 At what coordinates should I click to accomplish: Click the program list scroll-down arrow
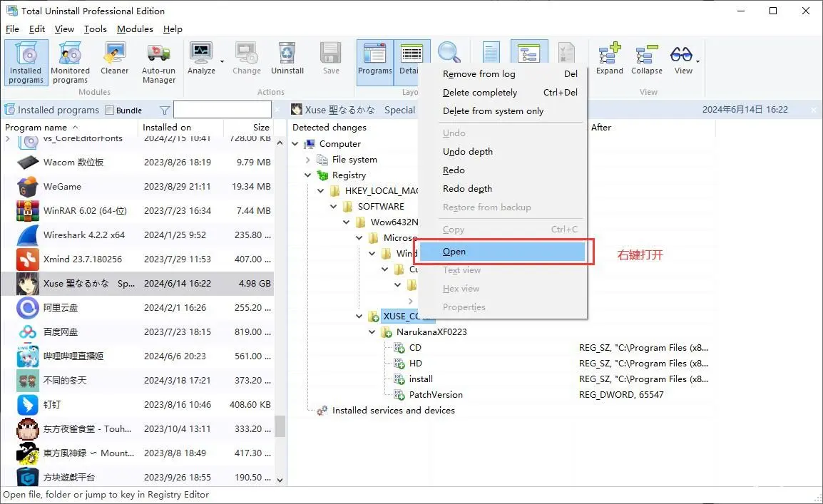[280, 480]
